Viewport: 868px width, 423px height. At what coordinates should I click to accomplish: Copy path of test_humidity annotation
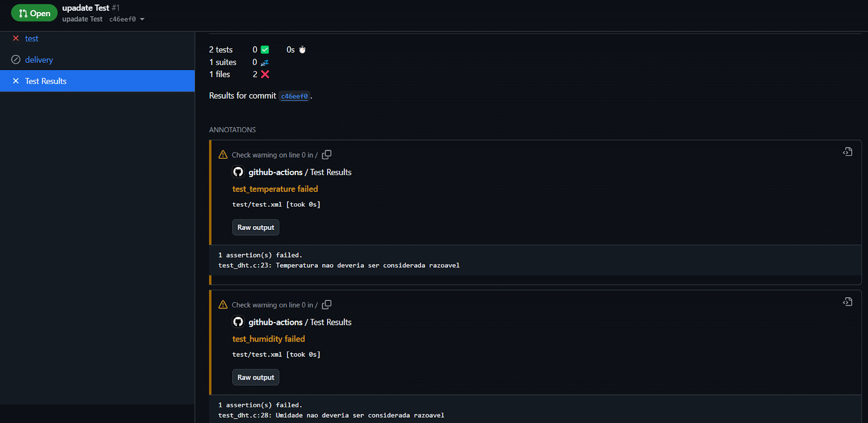[327, 305]
